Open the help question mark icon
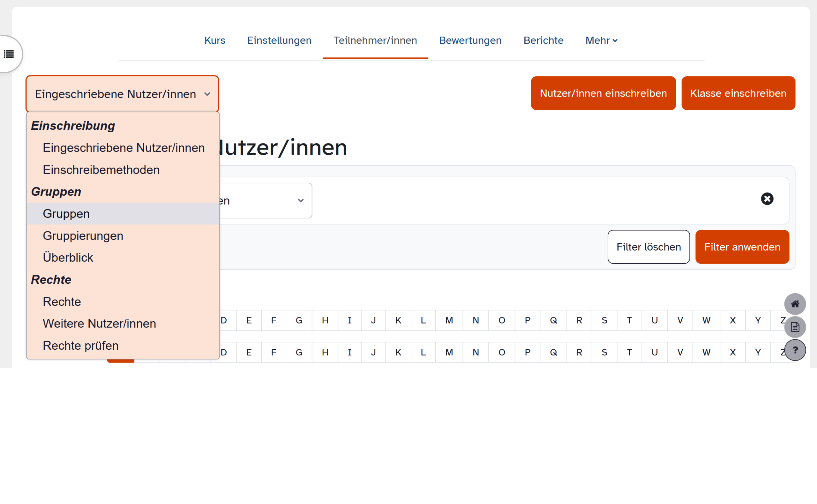Viewport: 817px width, 504px height. click(x=795, y=350)
